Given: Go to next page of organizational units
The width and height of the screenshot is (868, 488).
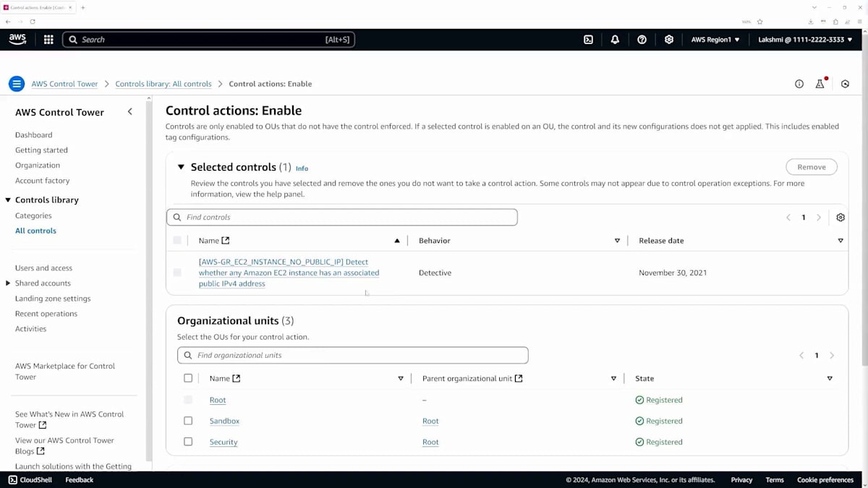Looking at the screenshot, I should pyautogui.click(x=832, y=356).
